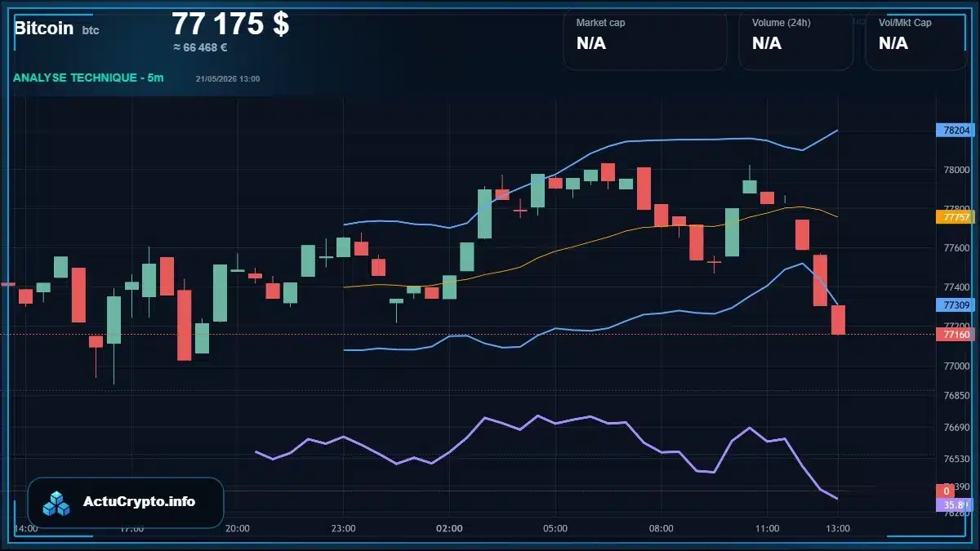Click the 76690 price axis label

pos(956,428)
